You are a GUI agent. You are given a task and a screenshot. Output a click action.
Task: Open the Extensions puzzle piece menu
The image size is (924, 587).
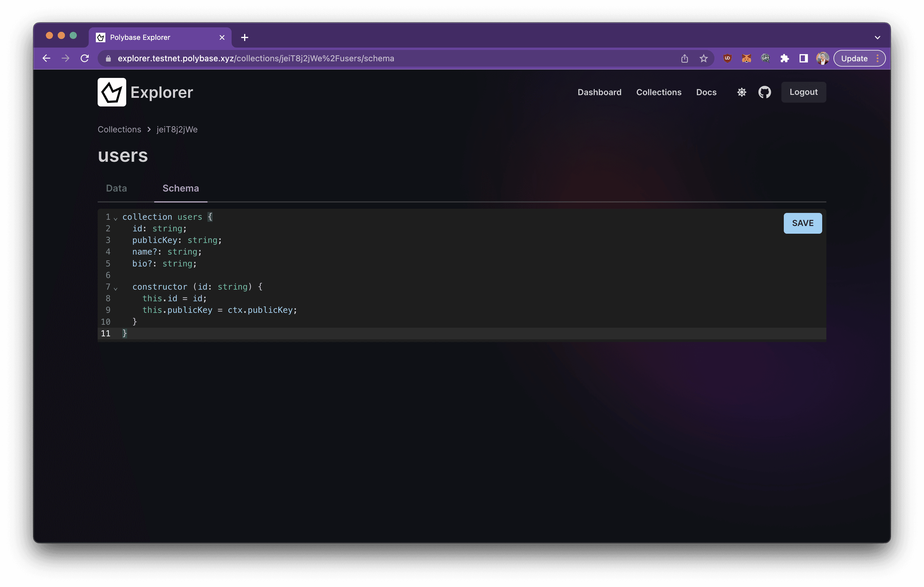pyautogui.click(x=784, y=58)
